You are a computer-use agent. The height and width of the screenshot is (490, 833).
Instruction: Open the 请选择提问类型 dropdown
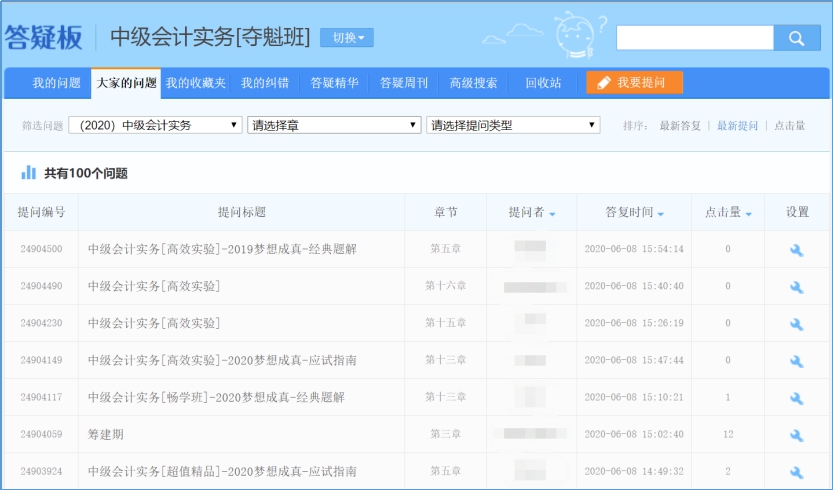[x=513, y=125]
